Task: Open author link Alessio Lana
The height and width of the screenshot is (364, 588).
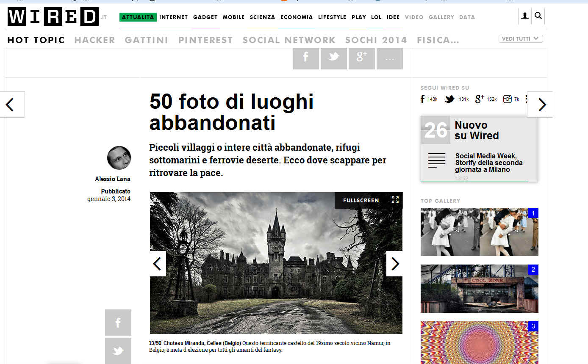Action: (x=113, y=179)
